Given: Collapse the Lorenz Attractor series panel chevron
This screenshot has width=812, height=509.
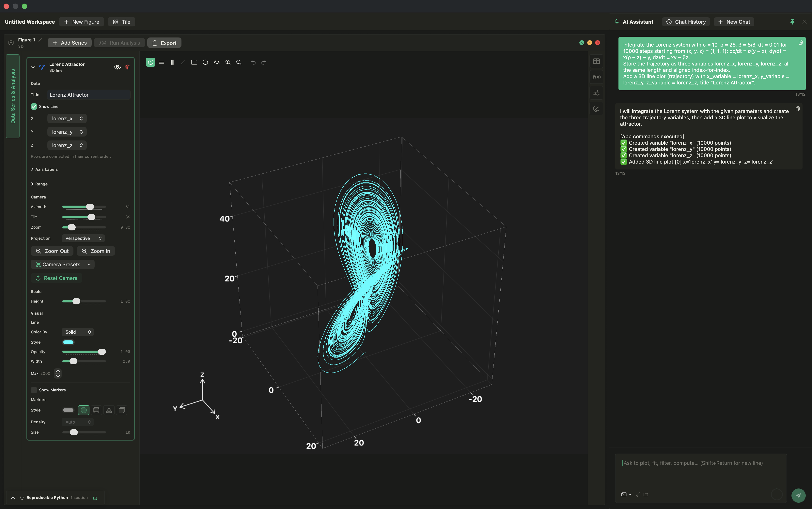Looking at the screenshot, I should 33,67.
